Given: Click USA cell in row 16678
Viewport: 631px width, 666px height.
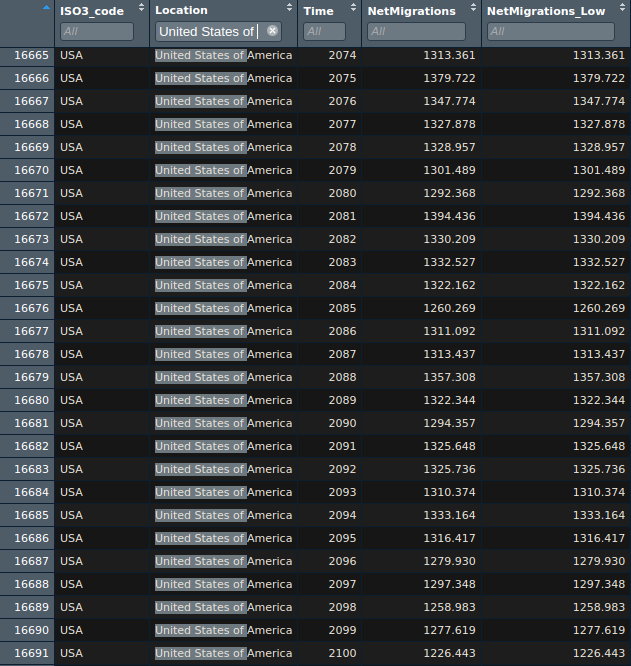Looking at the screenshot, I should (72, 354).
